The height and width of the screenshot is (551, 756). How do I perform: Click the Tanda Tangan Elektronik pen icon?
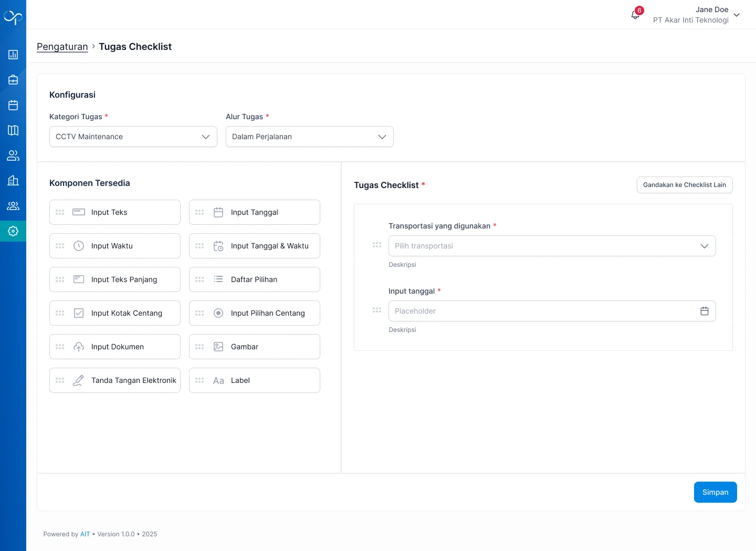click(x=79, y=380)
